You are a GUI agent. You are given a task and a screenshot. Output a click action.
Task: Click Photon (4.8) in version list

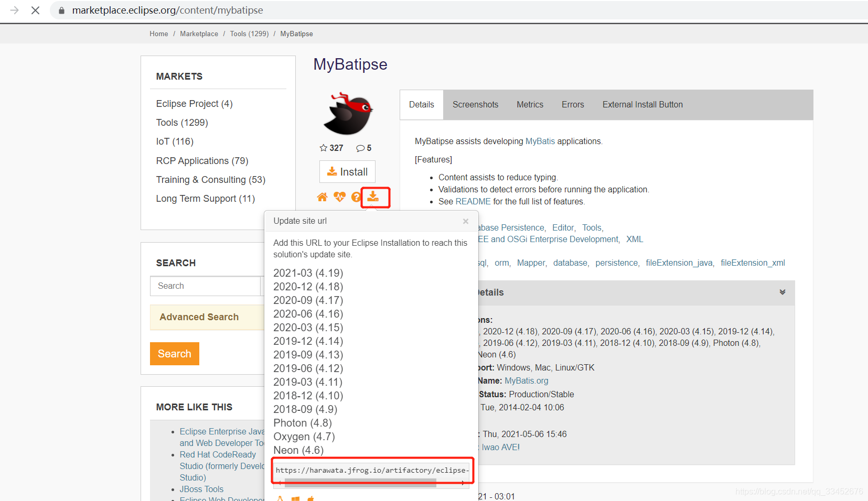coord(303,423)
